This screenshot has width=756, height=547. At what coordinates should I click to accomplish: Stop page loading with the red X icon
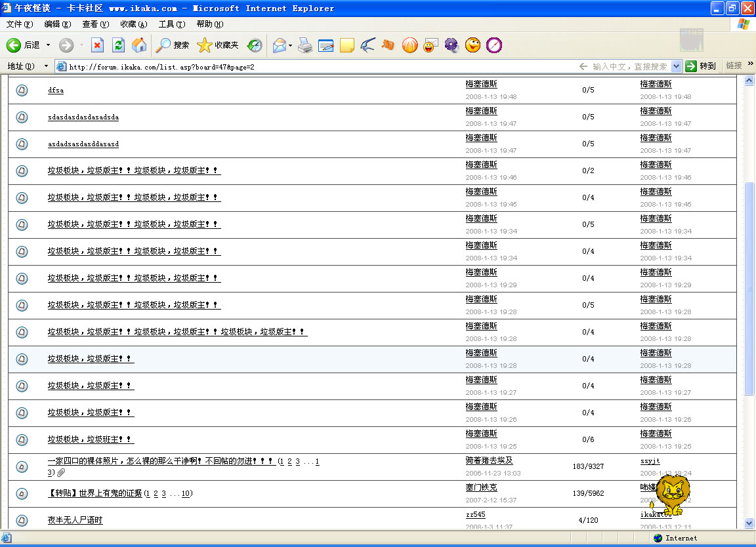pos(97,45)
